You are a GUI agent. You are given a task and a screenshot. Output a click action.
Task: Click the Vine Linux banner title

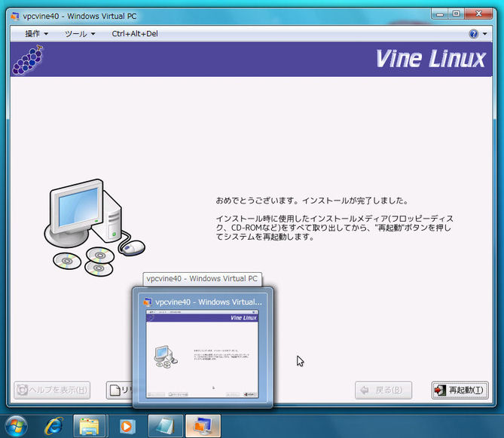tap(431, 59)
